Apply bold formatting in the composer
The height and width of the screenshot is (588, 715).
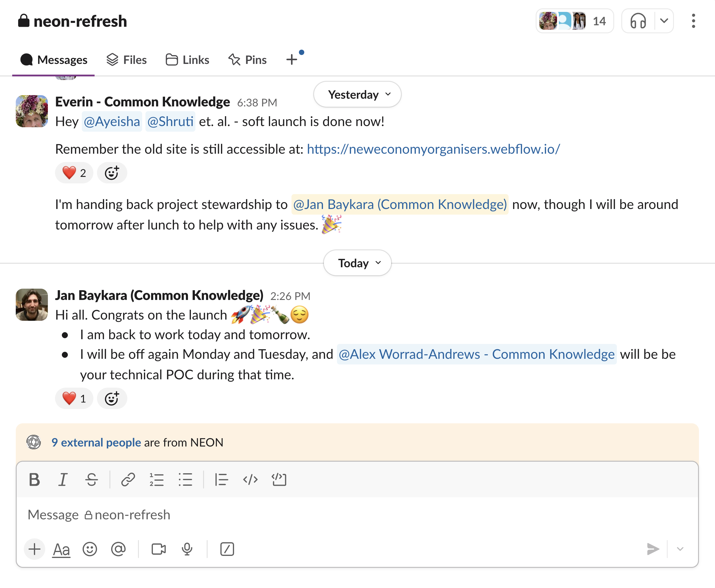click(34, 479)
